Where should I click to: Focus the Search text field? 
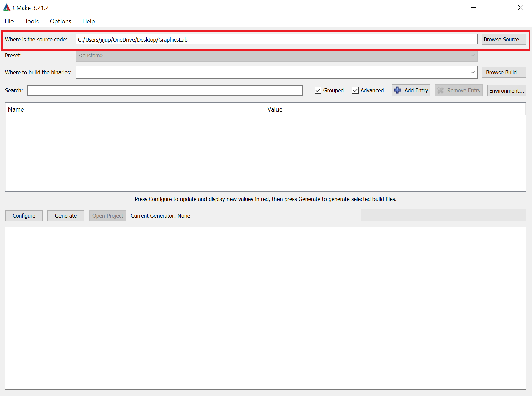pos(165,91)
